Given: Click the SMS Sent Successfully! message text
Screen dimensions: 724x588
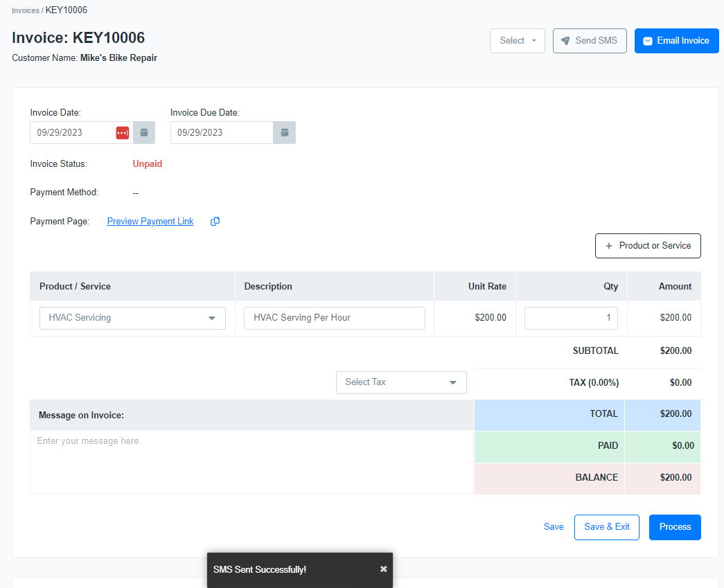Looking at the screenshot, I should 260,569.
